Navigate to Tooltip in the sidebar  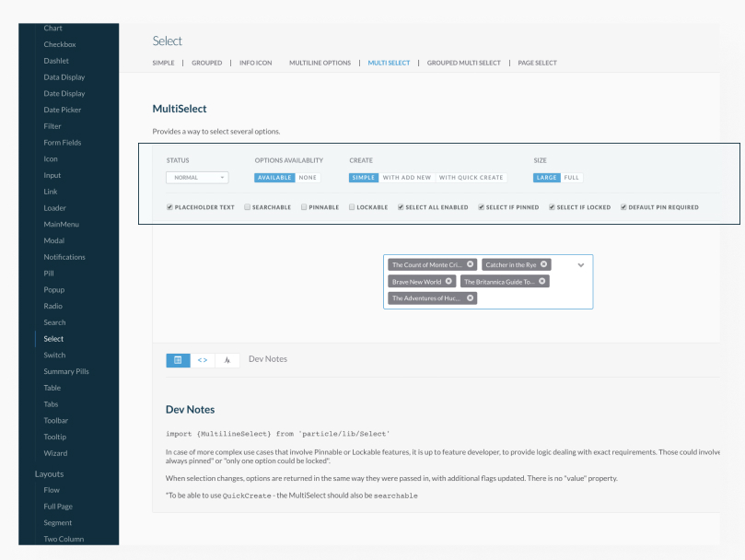point(55,437)
